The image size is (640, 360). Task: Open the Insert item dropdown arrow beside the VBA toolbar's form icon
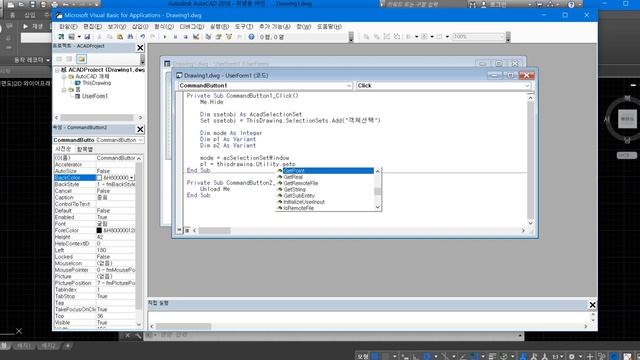[x=79, y=37]
